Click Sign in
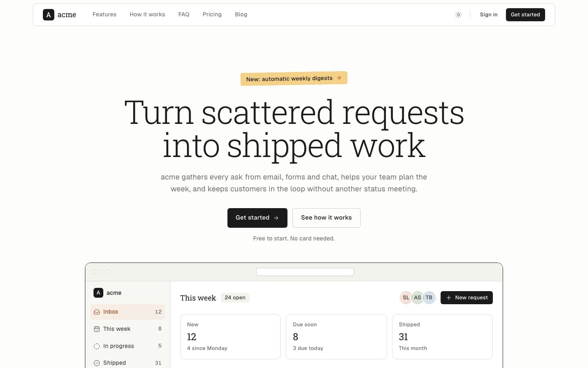The width and height of the screenshot is (588, 368). [489, 15]
